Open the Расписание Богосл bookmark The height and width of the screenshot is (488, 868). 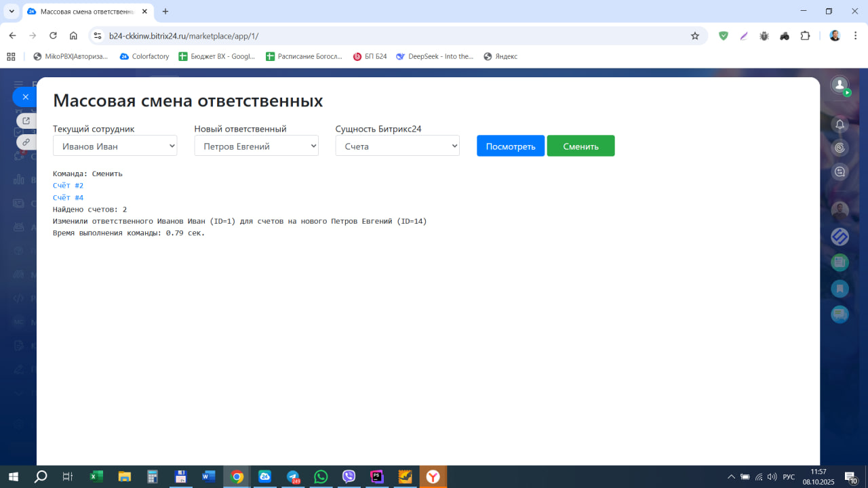point(304,56)
